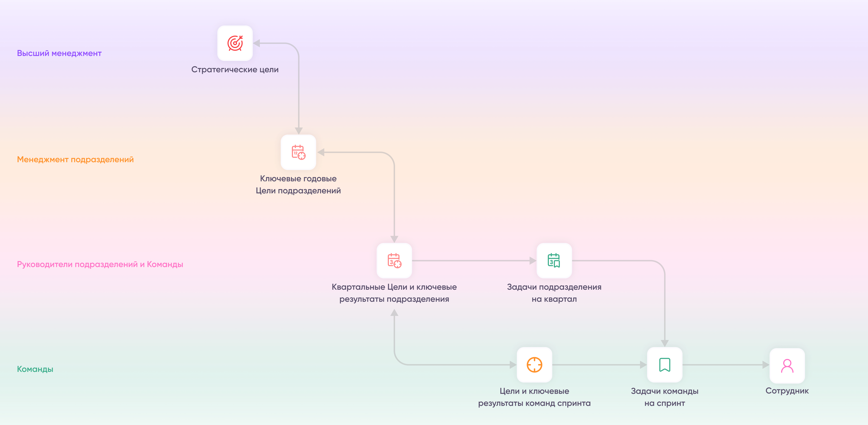
Task: Click the Задачи подразделения на квартал label
Action: (x=554, y=293)
